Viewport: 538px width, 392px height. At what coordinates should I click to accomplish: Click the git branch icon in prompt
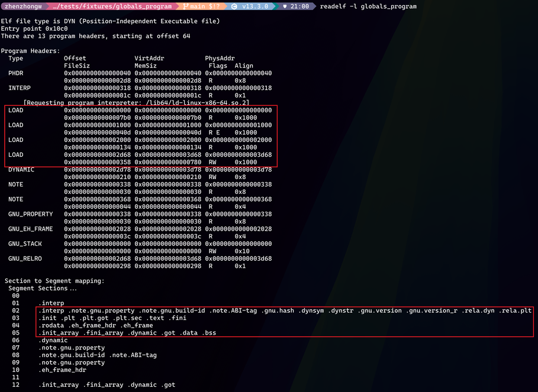point(185,7)
